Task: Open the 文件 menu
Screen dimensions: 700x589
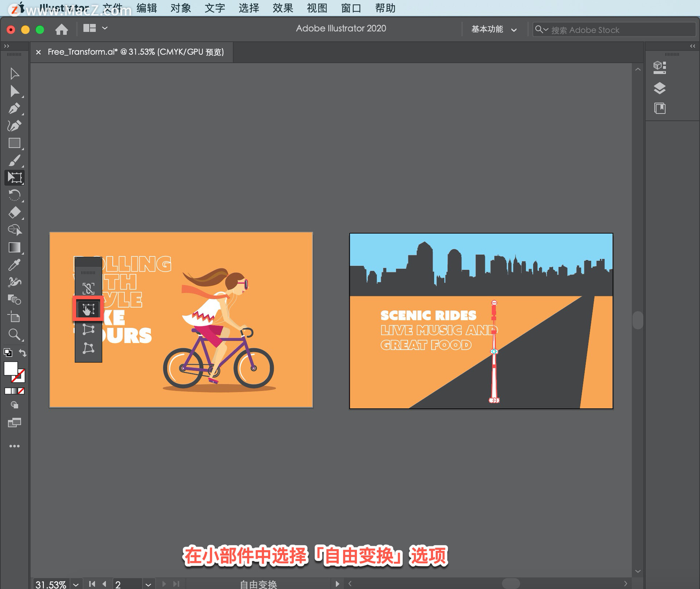Action: click(112, 8)
